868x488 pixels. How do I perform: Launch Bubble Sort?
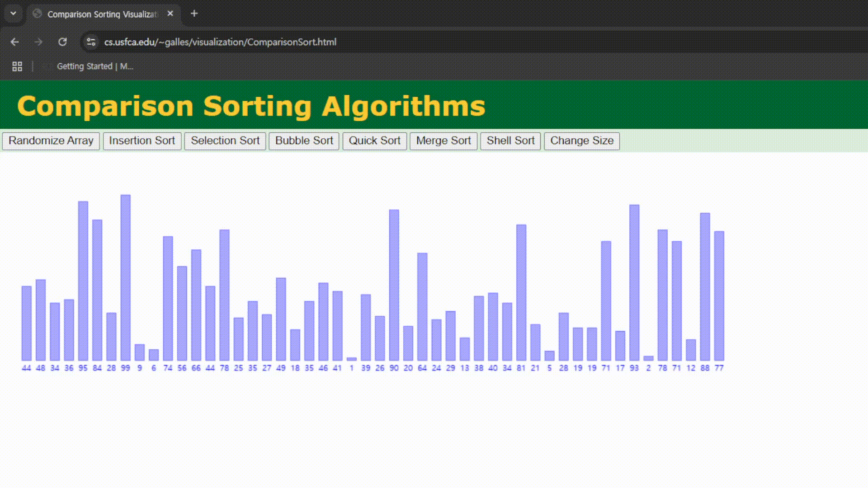pyautogui.click(x=304, y=141)
